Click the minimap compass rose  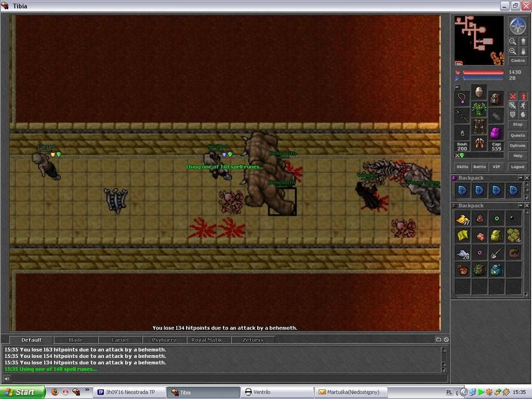point(518,26)
